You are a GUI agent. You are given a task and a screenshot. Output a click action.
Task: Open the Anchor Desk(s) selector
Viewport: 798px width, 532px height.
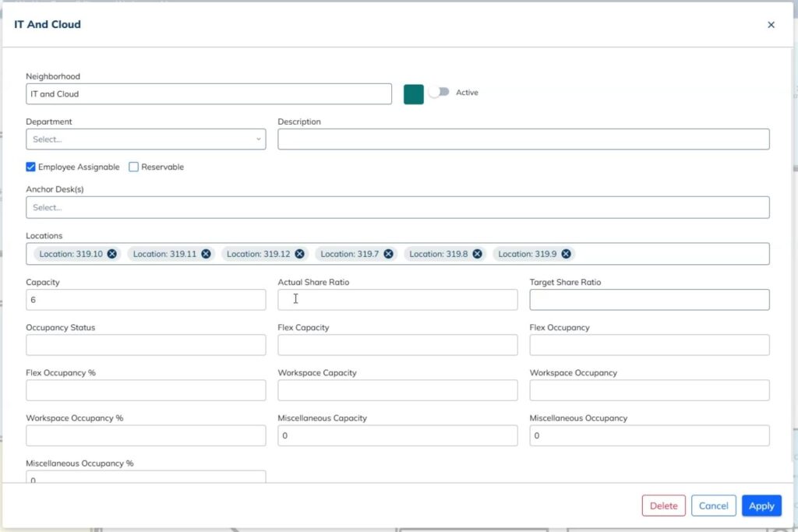pyautogui.click(x=397, y=207)
